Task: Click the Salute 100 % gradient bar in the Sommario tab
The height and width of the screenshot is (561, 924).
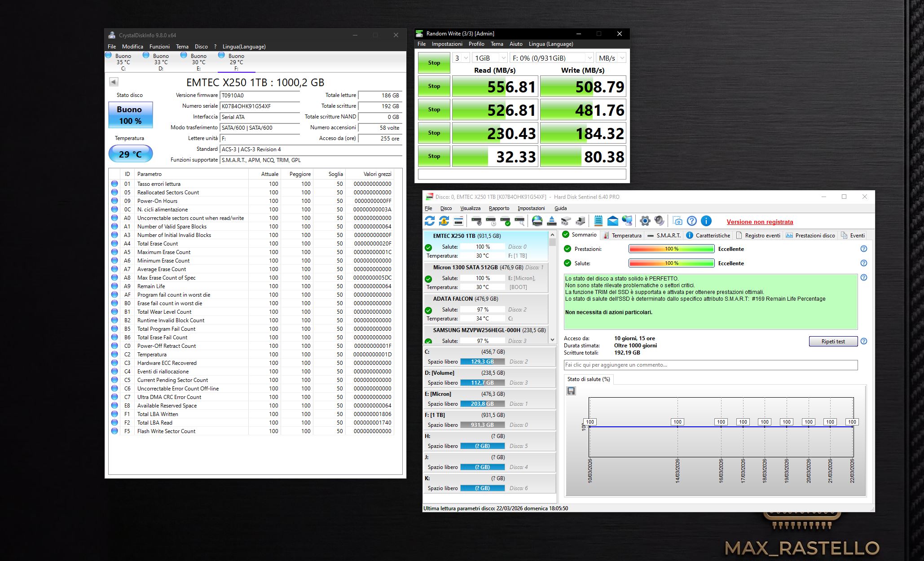Action: coord(671,263)
